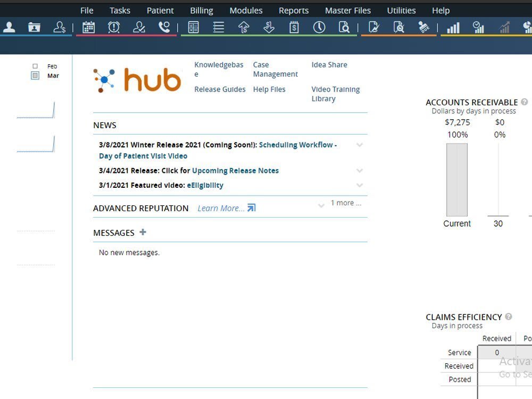The image size is (532, 399).
Task: Expand the 1 more news chevron
Action: (321, 205)
